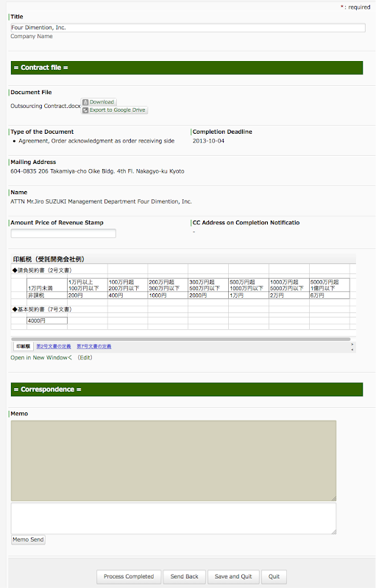Click the Title input field
The height and width of the screenshot is (588, 376).
pyautogui.click(x=188, y=28)
